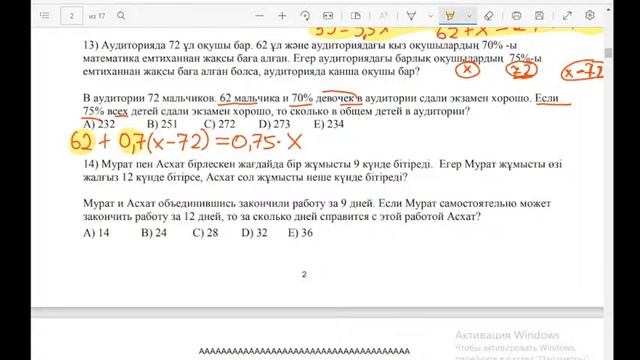Select the highlighter tool
Image resolution: width=640 pixels, height=360 pixels.
coord(450,16)
